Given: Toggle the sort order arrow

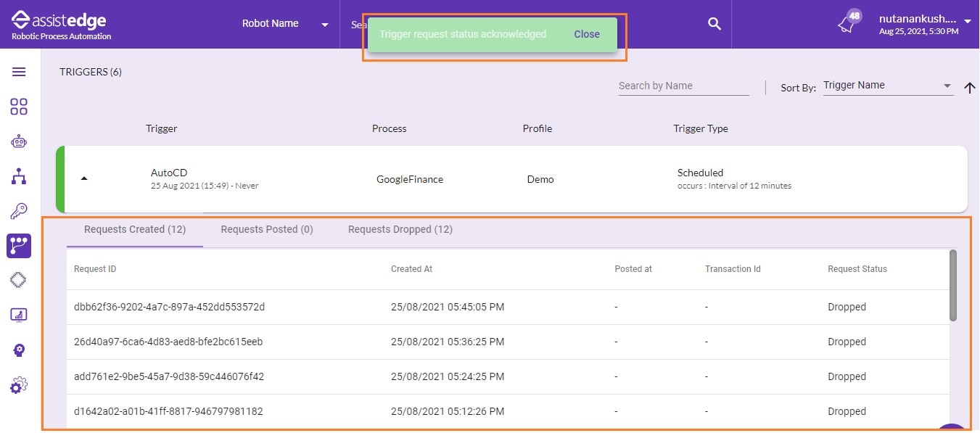Looking at the screenshot, I should pos(969,88).
